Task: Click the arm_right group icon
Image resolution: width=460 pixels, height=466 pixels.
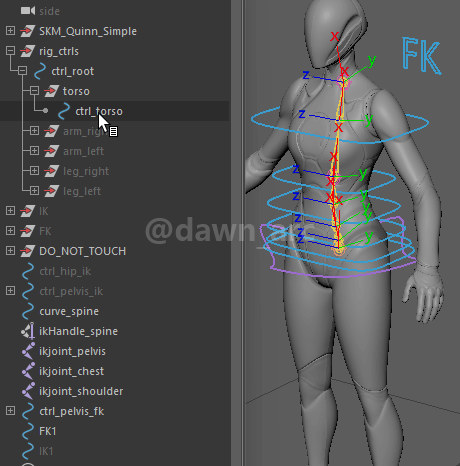Action: [51, 131]
